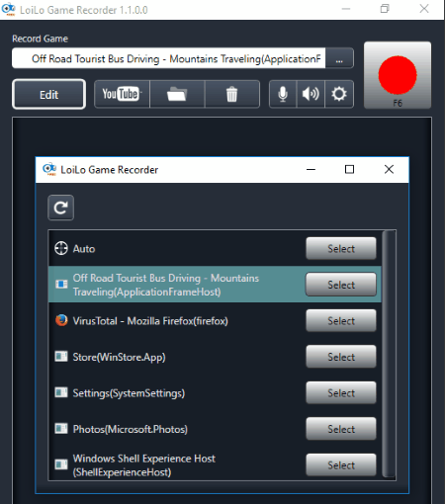This screenshot has height=504, width=445.
Task: Select the Settings SystemSettings entry
Action: [341, 392]
